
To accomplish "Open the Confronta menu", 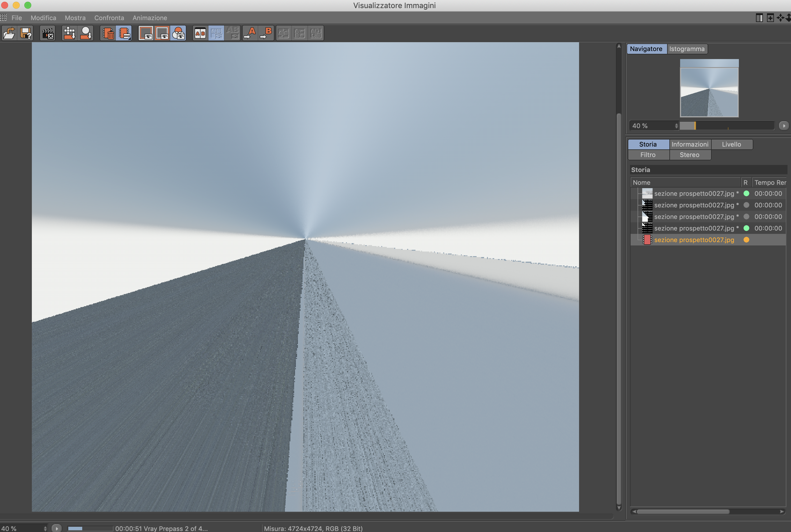I will (109, 18).
